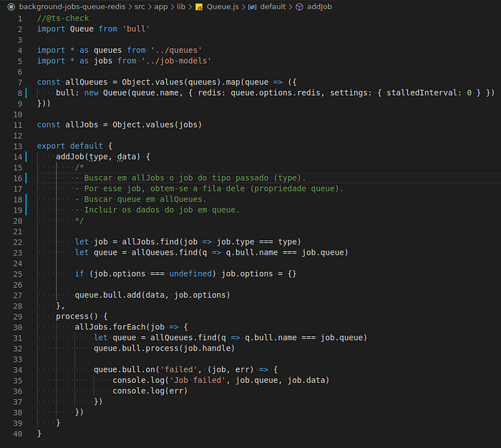Viewport: 501px width, 448px height.
Task: Click allJobs.forEach on line 30
Action: (110, 327)
